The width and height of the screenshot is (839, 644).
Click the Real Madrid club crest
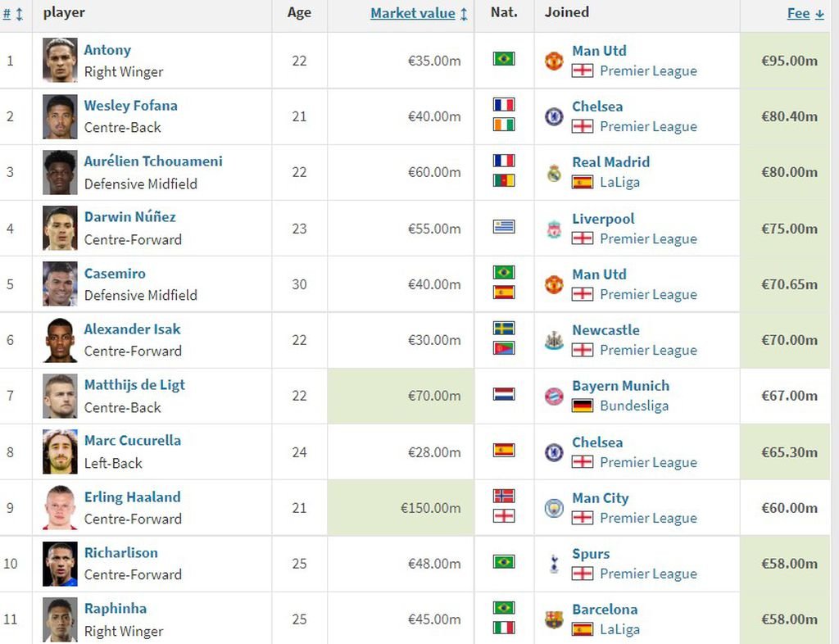(554, 172)
